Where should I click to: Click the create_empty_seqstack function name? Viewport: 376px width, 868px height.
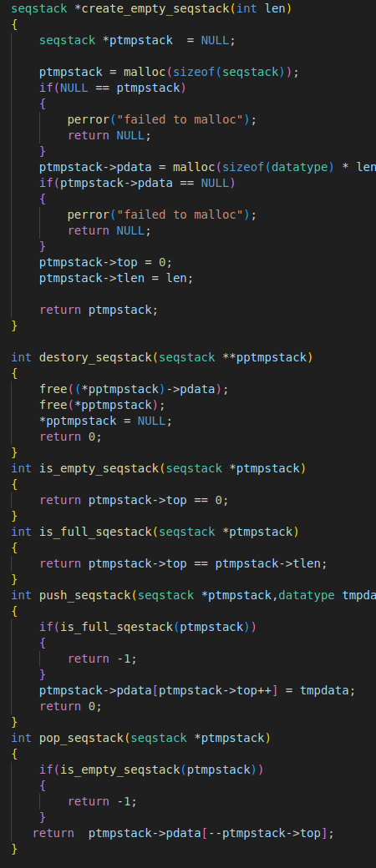pos(156,9)
